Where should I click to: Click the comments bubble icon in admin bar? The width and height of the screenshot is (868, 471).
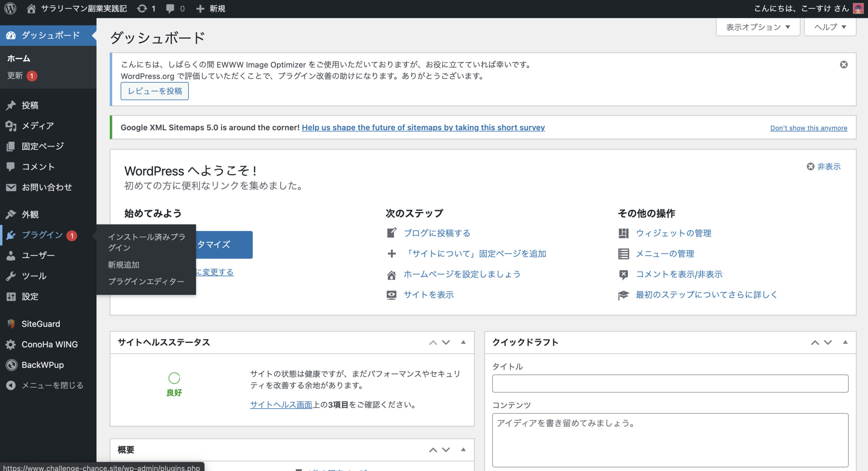(x=170, y=8)
